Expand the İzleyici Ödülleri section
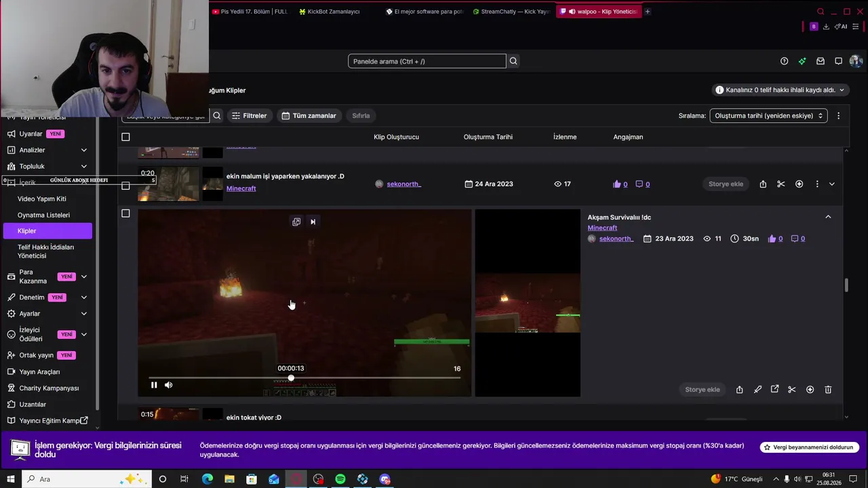Screen dimensions: 868x488 (x=84, y=334)
